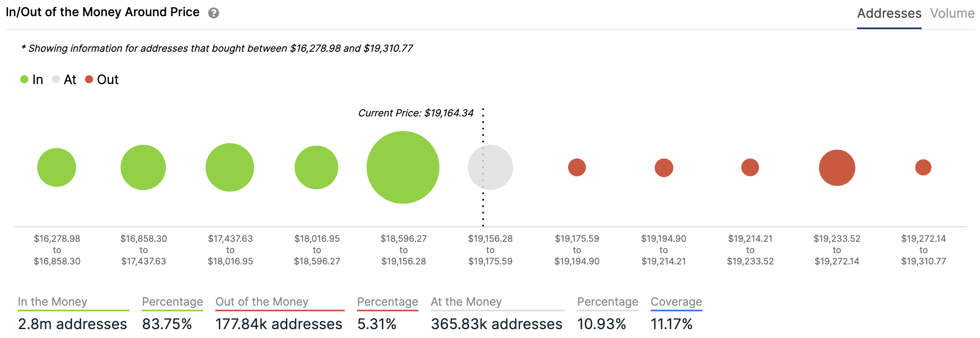
Task: Click the In the Money heading
Action: pos(53,302)
